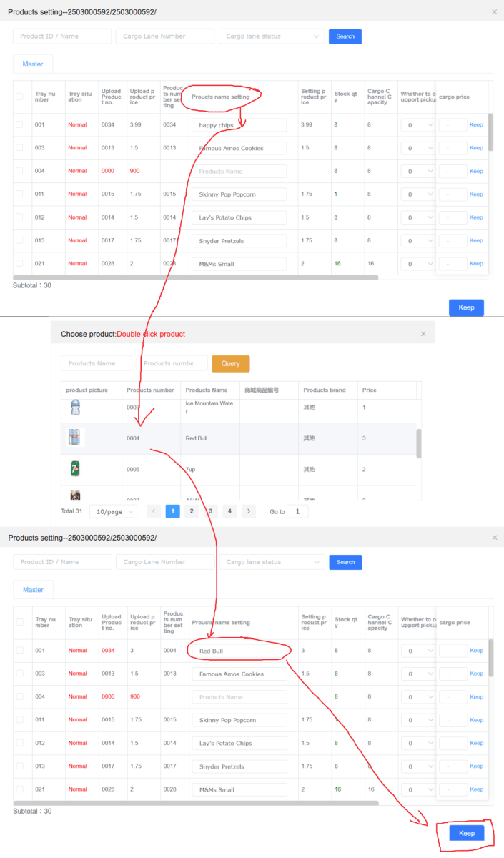Go to next page using right arrow
The width and height of the screenshot is (504, 858).
(248, 511)
